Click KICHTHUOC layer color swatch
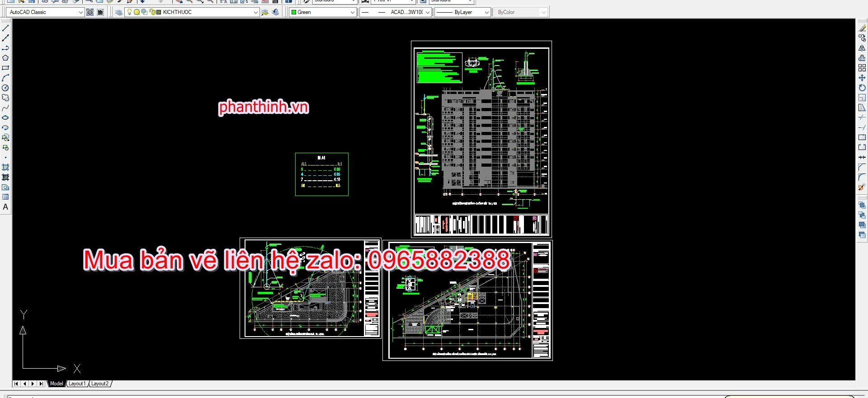The width and height of the screenshot is (868, 398). (x=159, y=12)
